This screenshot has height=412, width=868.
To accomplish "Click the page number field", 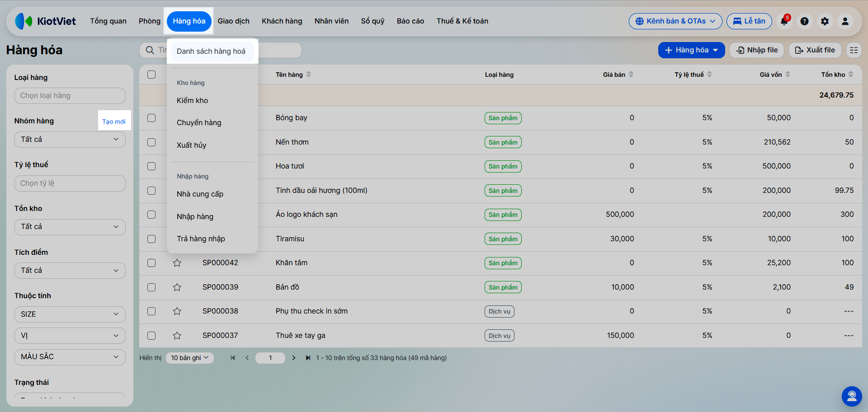I will tap(270, 358).
